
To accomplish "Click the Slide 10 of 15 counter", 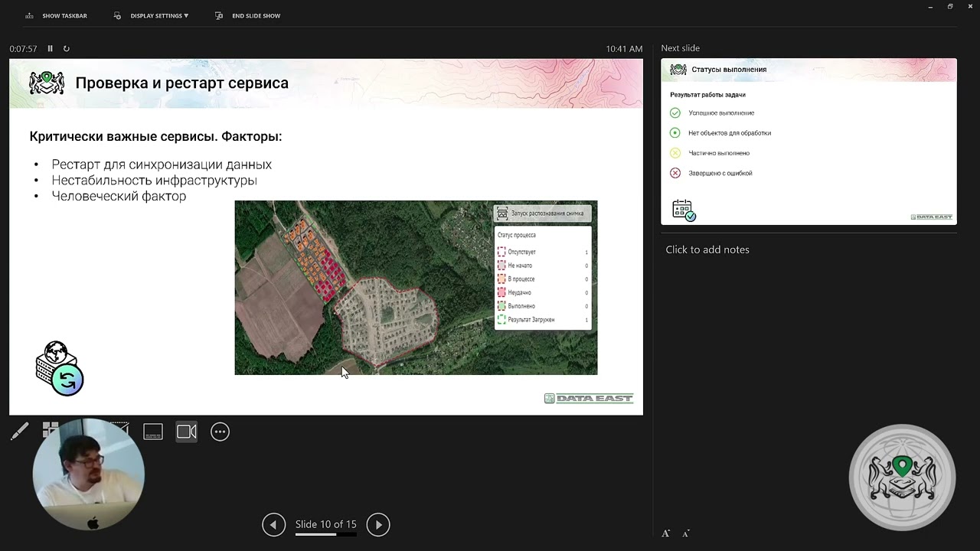I will click(326, 524).
